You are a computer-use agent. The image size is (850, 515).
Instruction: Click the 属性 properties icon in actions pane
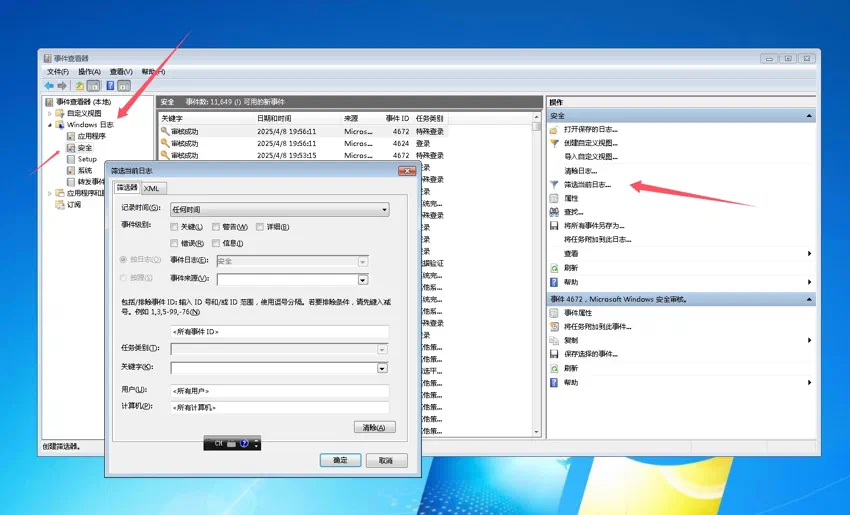point(554,198)
